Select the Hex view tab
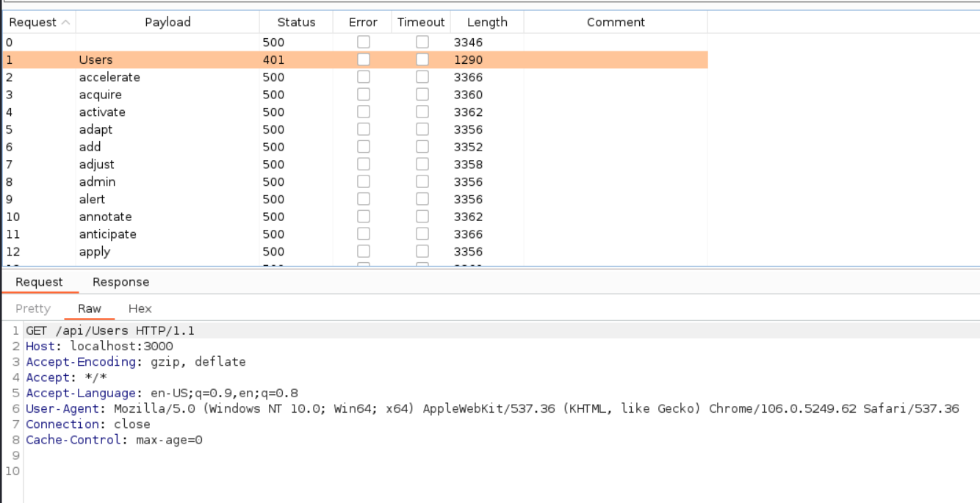 pos(140,308)
